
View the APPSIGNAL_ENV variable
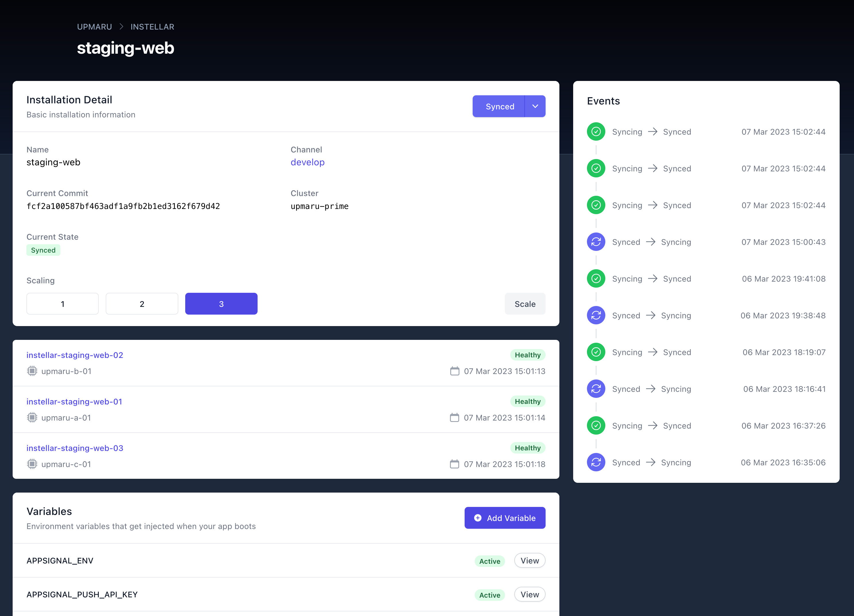coord(530,560)
